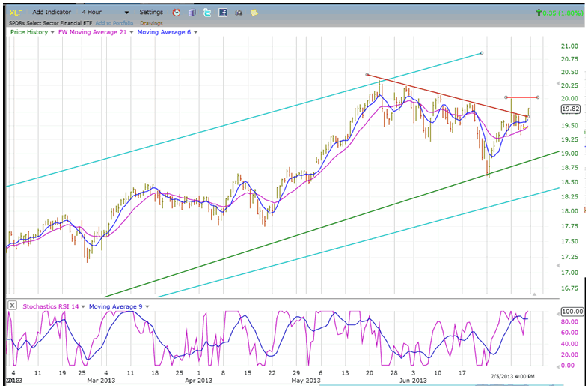Share chart via Facebook icon
The height and width of the screenshot is (391, 588).
tap(223, 13)
